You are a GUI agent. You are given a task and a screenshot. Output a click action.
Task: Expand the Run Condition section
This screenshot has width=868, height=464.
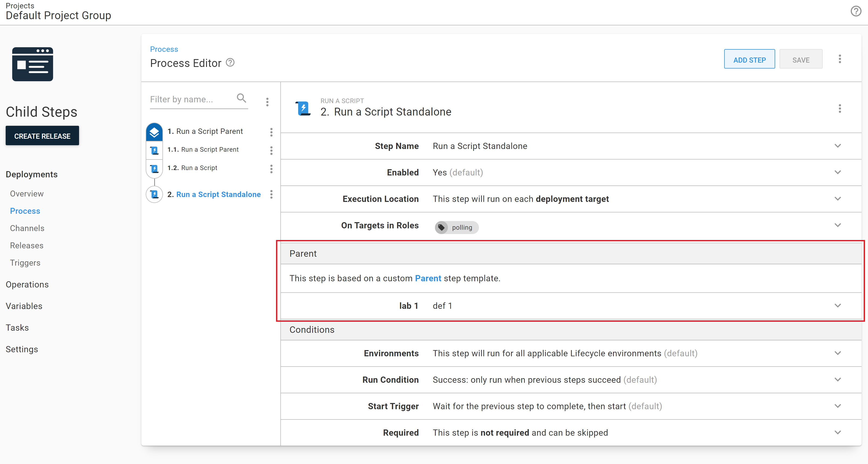coord(838,379)
